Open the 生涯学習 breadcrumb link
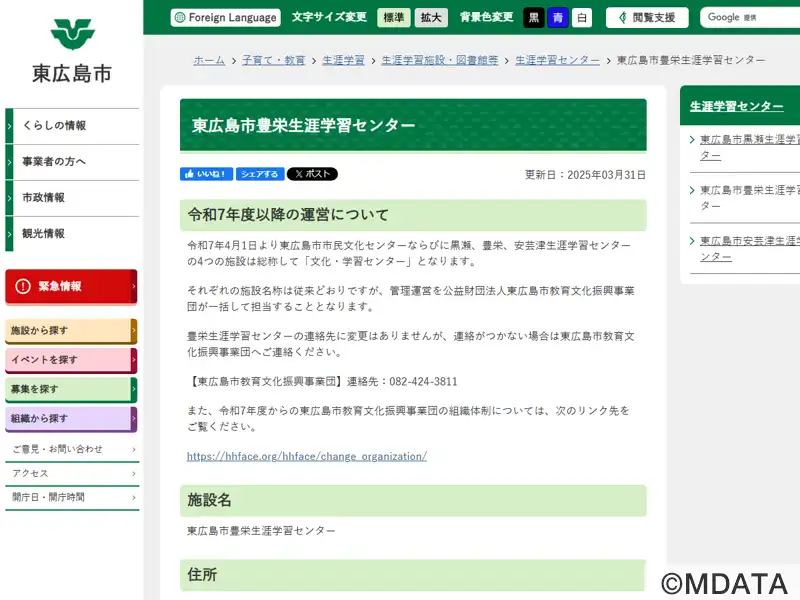Viewport: 800px width, 600px height. (343, 60)
